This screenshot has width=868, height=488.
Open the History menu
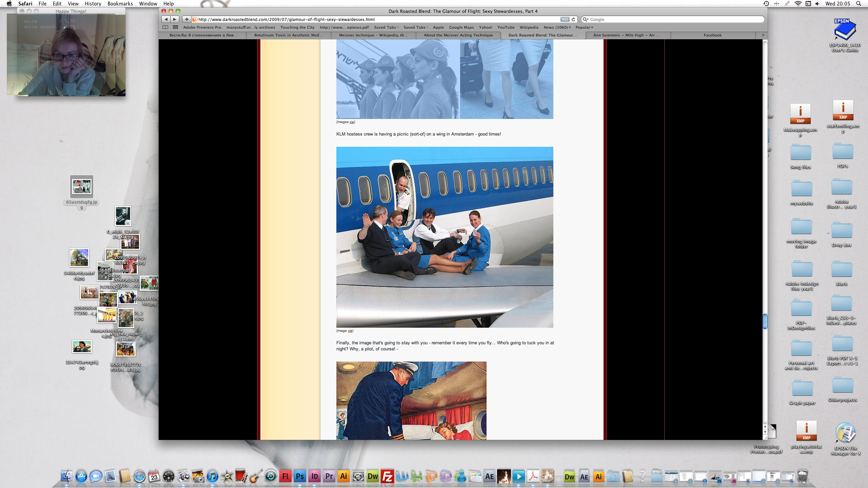pyautogui.click(x=93, y=4)
